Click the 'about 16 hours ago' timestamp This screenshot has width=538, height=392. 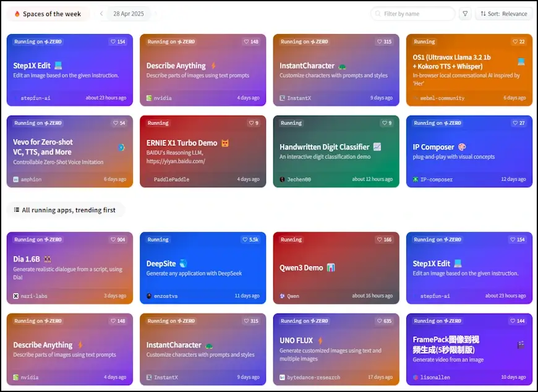tap(372, 296)
